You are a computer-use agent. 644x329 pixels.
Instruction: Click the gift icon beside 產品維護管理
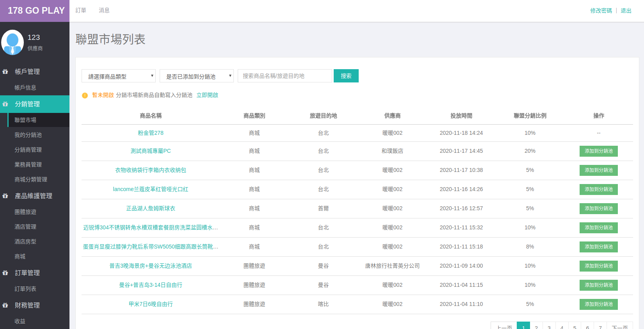[x=5, y=196]
